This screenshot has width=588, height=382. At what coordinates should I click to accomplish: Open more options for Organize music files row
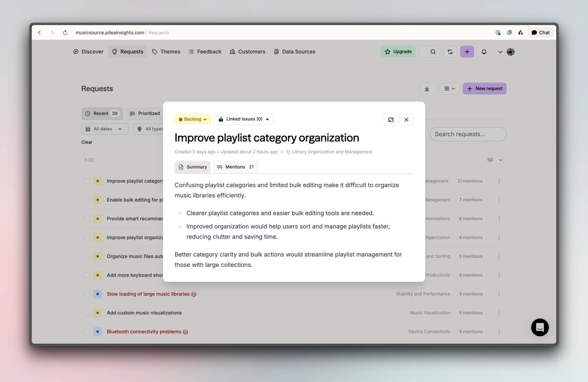coord(499,256)
